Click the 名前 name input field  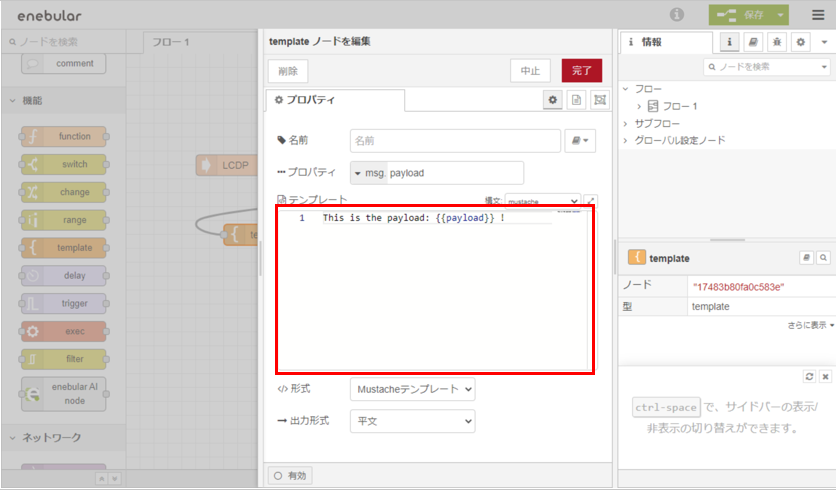(455, 141)
